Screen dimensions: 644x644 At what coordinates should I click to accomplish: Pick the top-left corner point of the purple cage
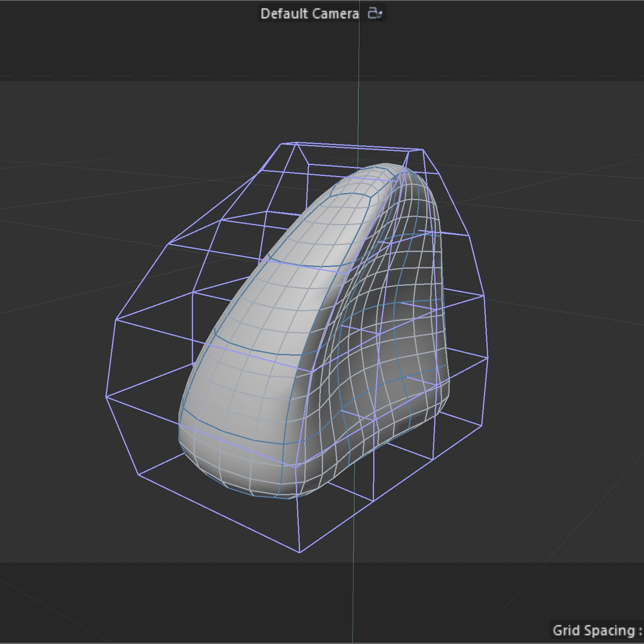[x=282, y=144]
